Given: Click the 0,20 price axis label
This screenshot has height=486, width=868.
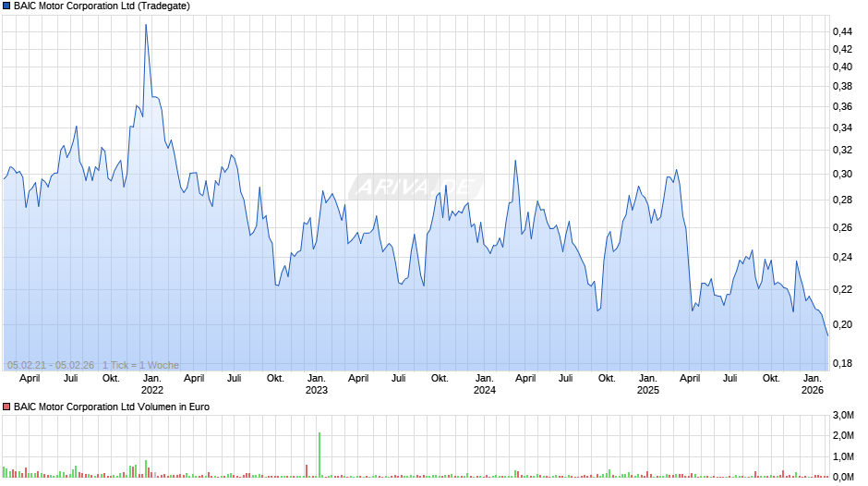Looking at the screenshot, I should pos(842,324).
